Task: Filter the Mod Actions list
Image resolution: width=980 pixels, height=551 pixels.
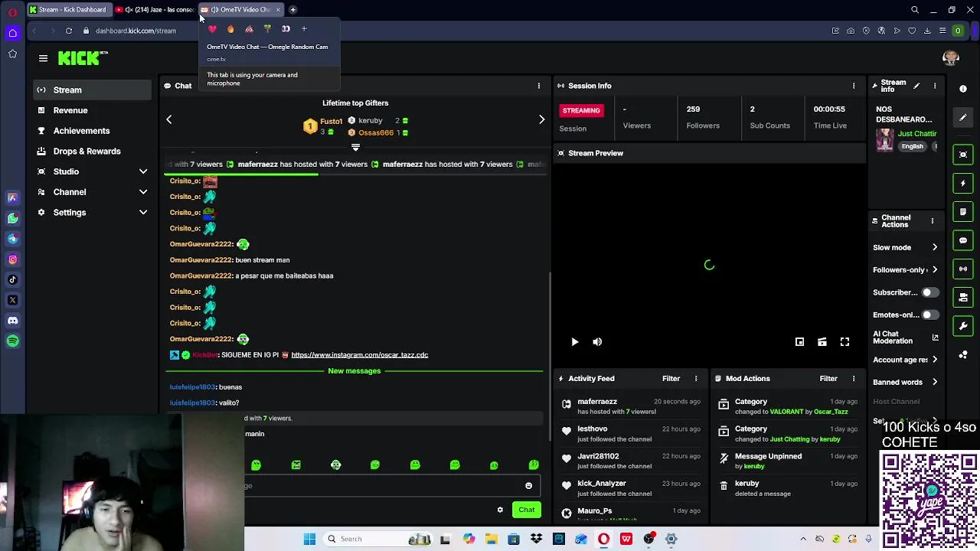Action: pos(828,378)
